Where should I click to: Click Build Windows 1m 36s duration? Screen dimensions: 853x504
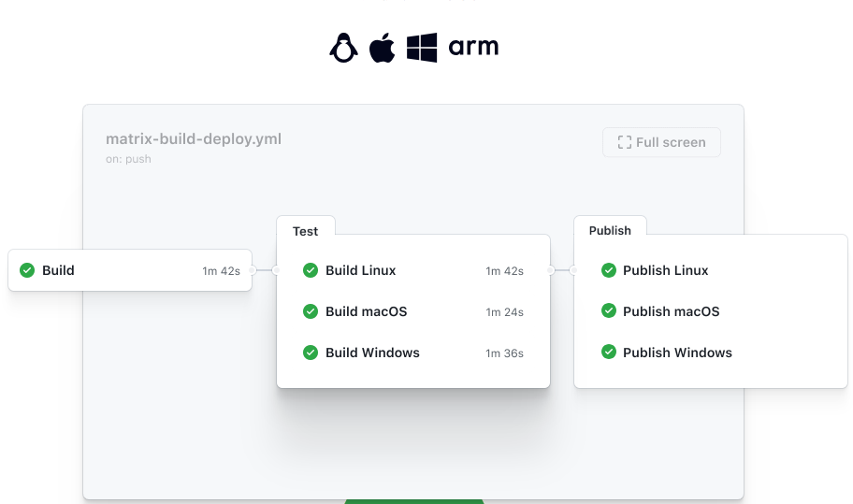coord(505,353)
